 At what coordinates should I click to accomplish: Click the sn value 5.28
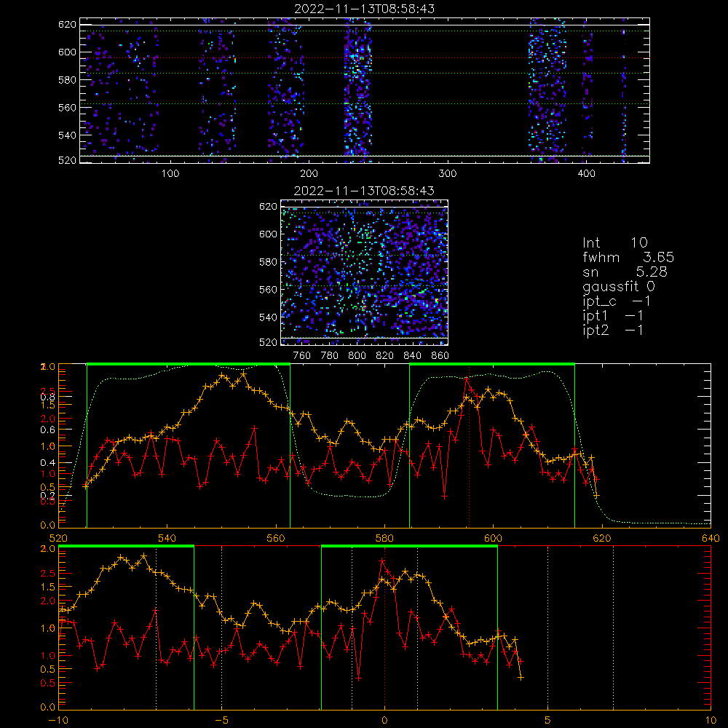[x=652, y=272]
